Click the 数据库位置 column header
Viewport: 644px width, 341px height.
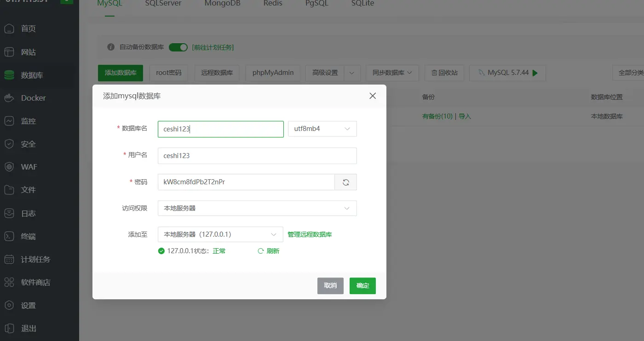pos(607,97)
